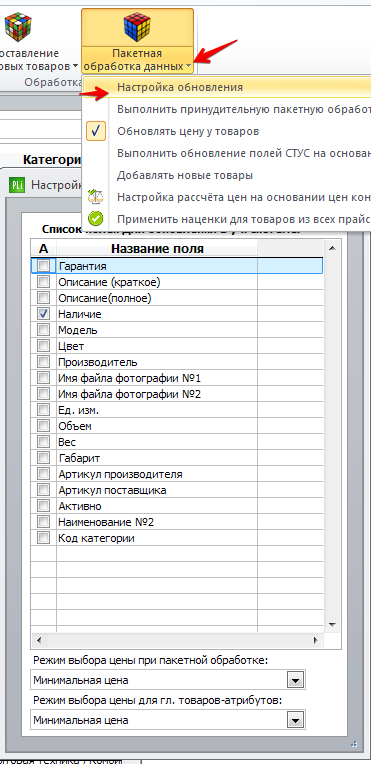
Task: Click the A column header
Action: tap(44, 248)
